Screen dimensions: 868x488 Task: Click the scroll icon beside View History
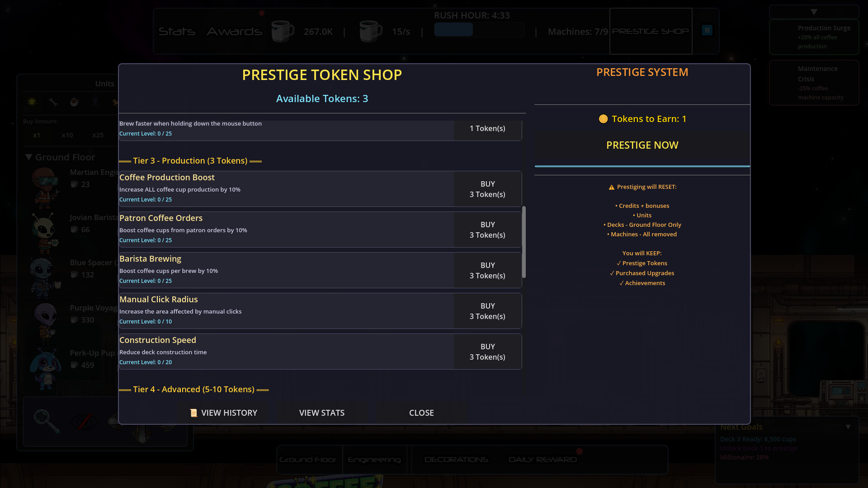click(x=193, y=413)
